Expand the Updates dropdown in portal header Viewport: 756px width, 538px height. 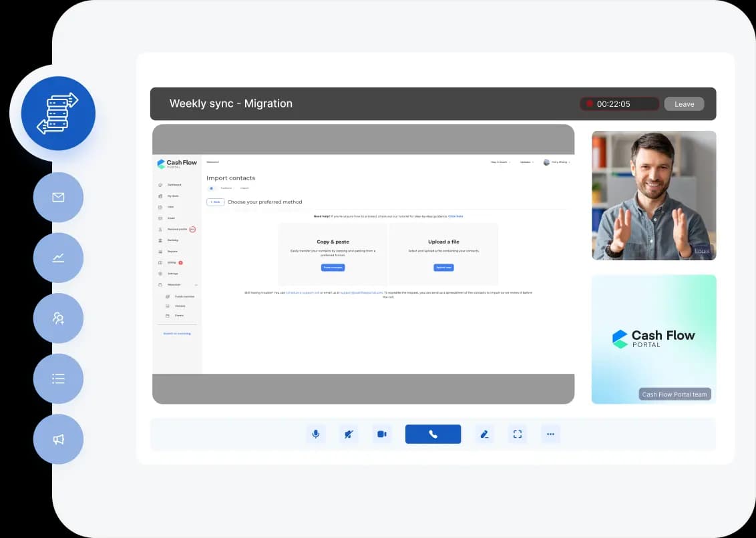(526, 162)
